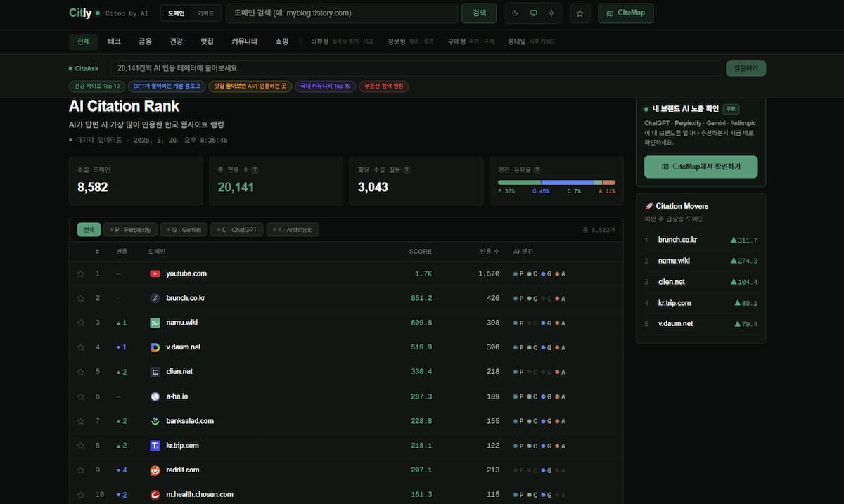This screenshot has height=504, width=844.
Task: Open help icon beside 총 인용 수
Action: (x=255, y=169)
